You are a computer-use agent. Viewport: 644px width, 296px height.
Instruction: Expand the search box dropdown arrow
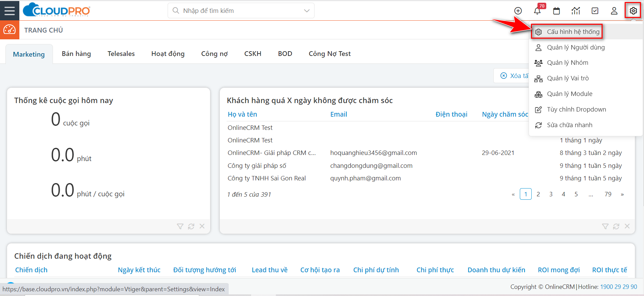point(307,11)
